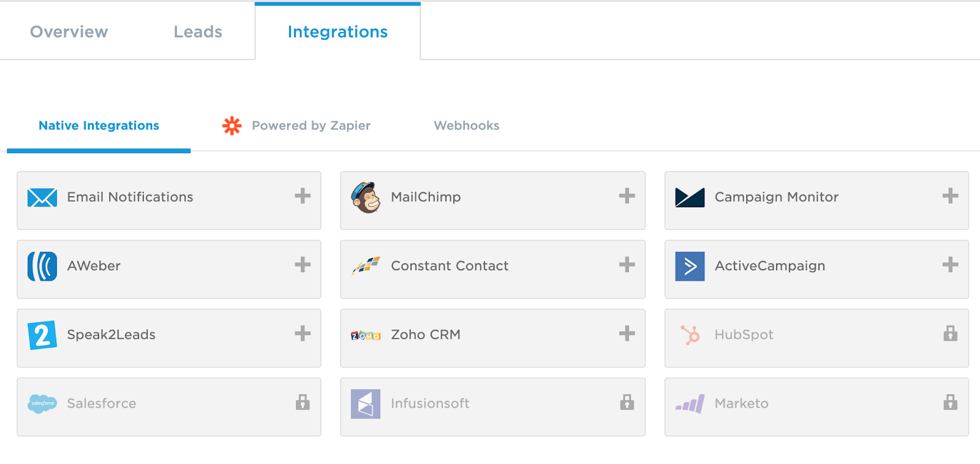Switch to the Leads tab
This screenshot has width=980, height=464.
(x=198, y=32)
